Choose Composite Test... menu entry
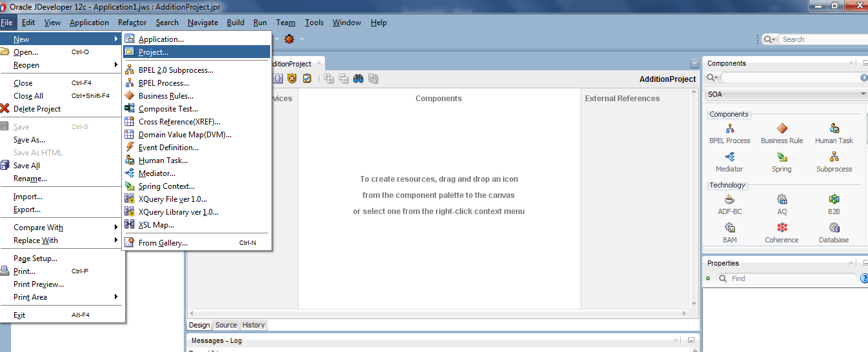Viewport: 868px width, 352px height. [197, 109]
